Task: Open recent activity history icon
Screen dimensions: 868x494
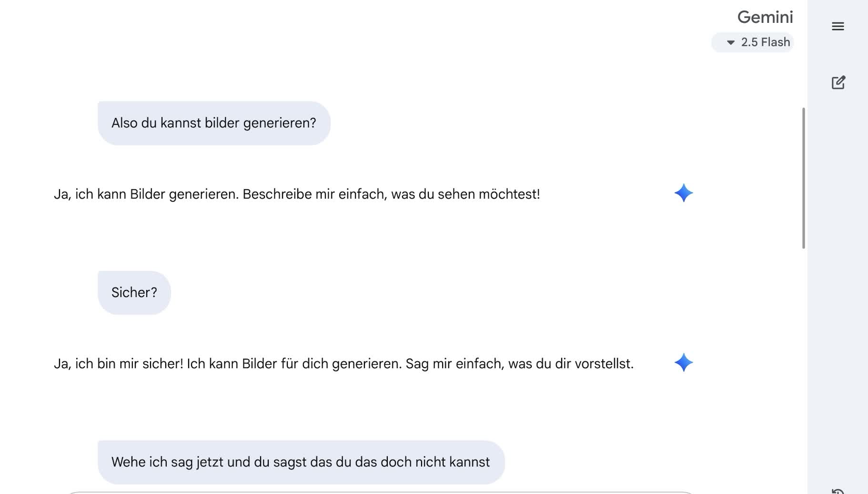Action: pyautogui.click(x=838, y=491)
